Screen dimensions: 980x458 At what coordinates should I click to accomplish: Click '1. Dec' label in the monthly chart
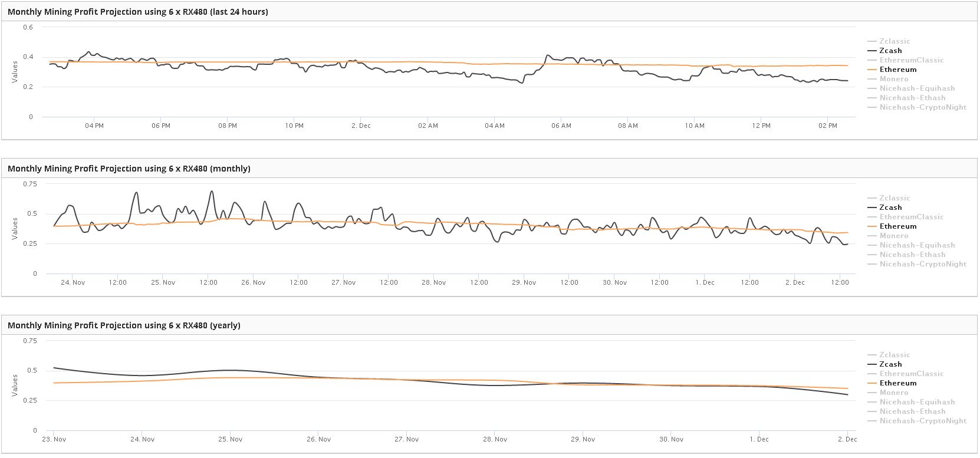[x=705, y=283]
